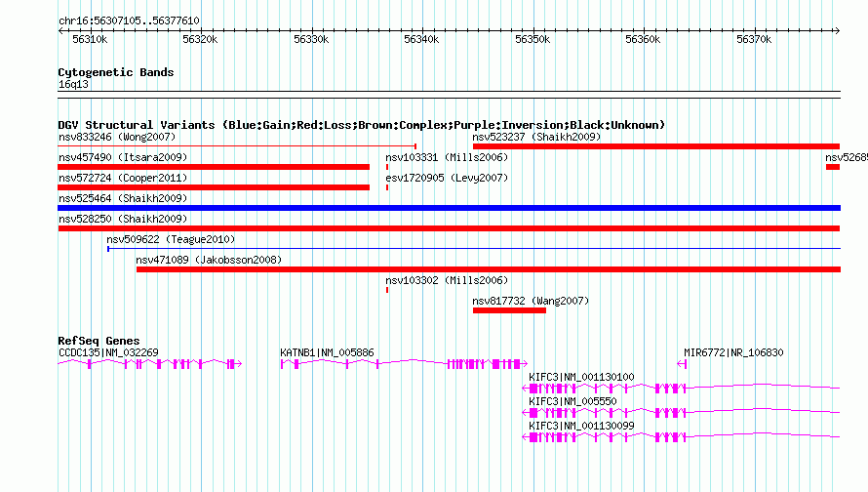The height and width of the screenshot is (492, 868).
Task: Click the ruler's right arrow end
Action: coord(837,30)
